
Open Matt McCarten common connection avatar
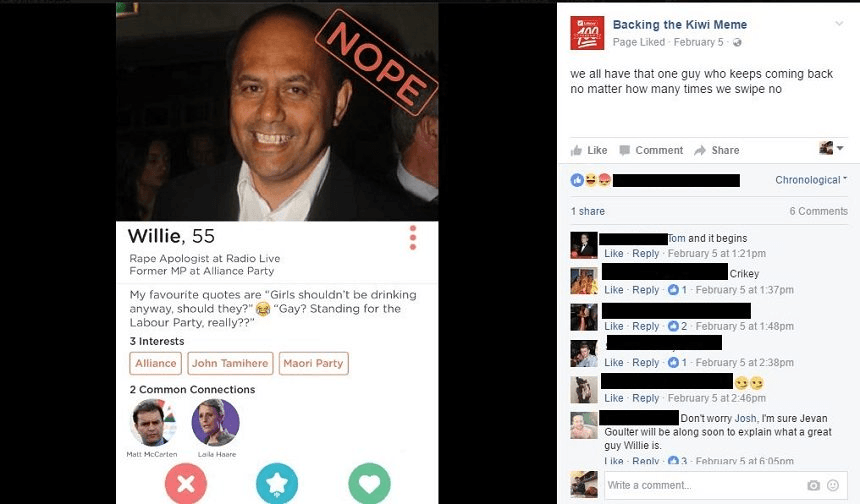[x=152, y=422]
